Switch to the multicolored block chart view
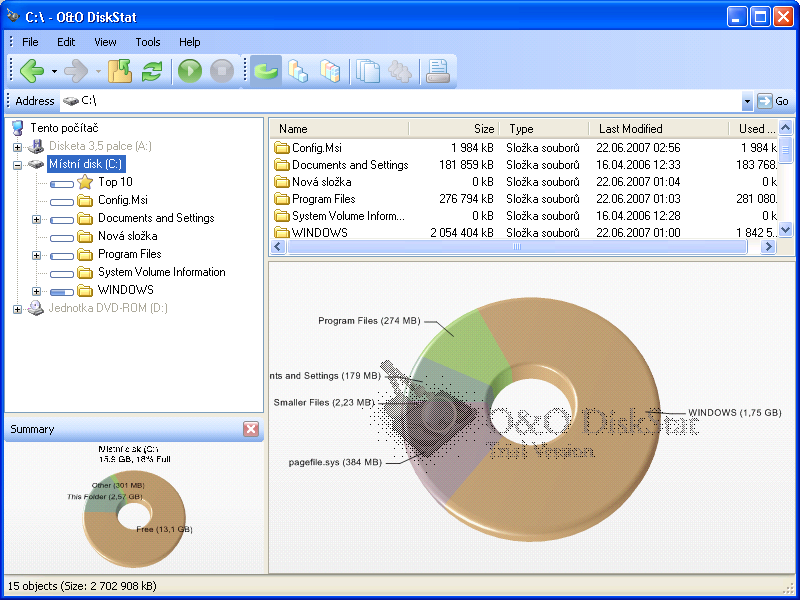The height and width of the screenshot is (600, 800). [x=330, y=71]
